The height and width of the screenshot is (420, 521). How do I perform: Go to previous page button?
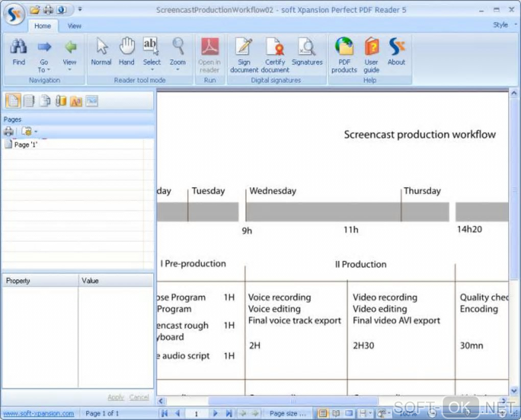pos(177,413)
